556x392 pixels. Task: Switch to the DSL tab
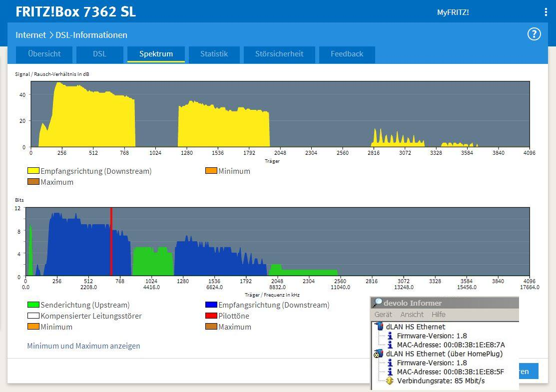click(x=99, y=54)
